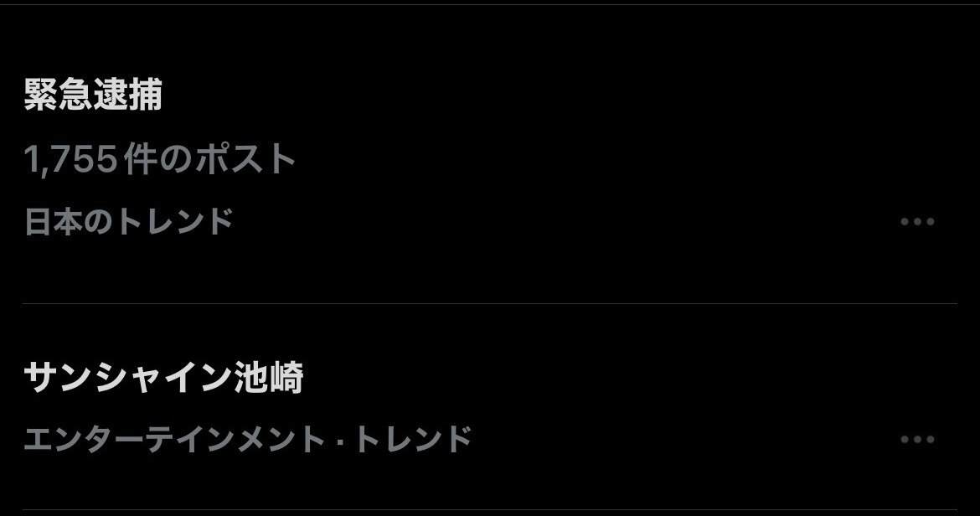Click the number 1,755 in post count
This screenshot has height=516, width=980.
coord(70,159)
